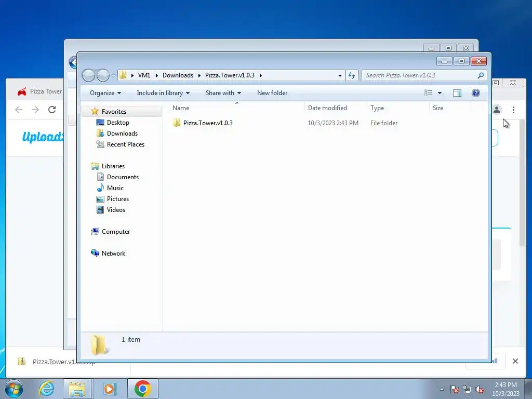This screenshot has height=399, width=532.
Task: Click the Downloads folder icon in sidebar
Action: [x=100, y=134]
